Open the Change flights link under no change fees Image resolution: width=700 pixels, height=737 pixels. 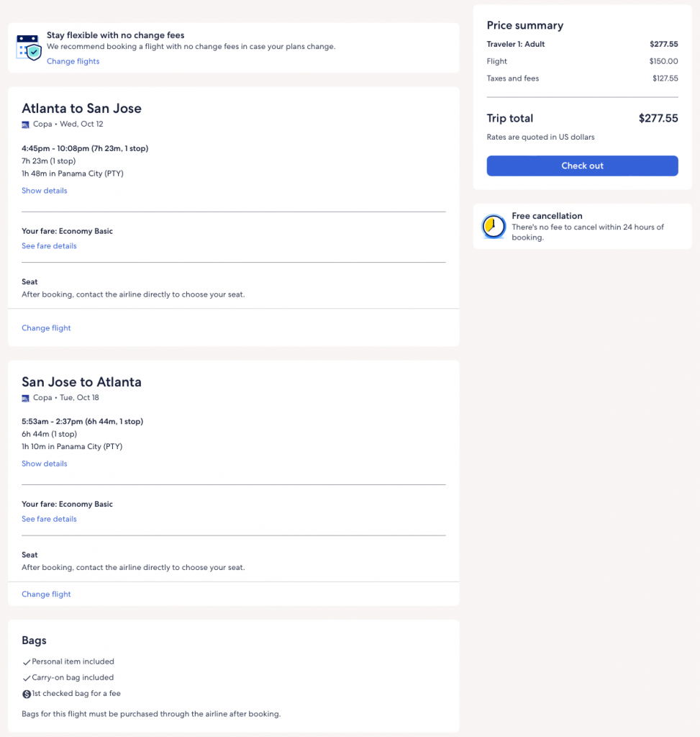(x=73, y=61)
